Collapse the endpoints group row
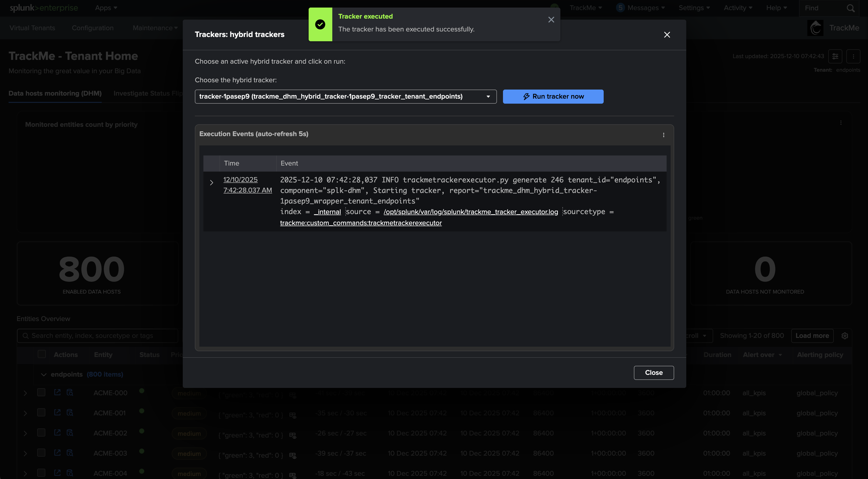This screenshot has height=479, width=868. 44,375
